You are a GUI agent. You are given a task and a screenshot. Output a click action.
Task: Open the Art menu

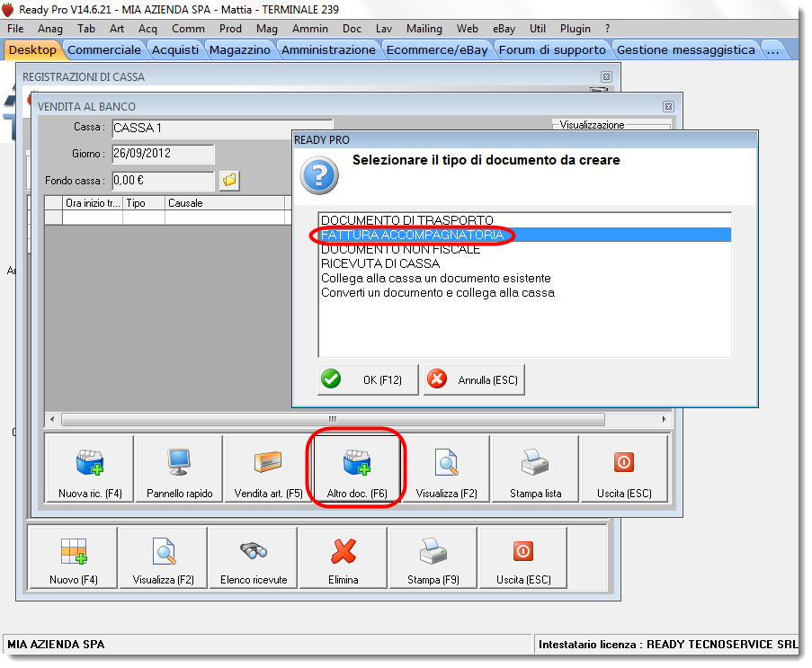click(117, 29)
